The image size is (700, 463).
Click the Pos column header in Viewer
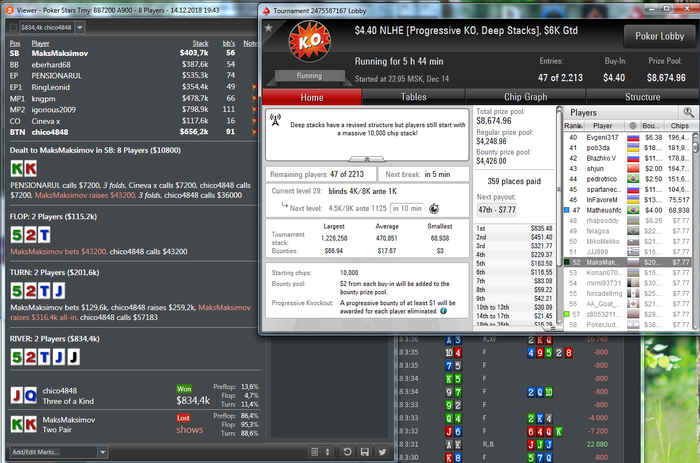(15, 43)
